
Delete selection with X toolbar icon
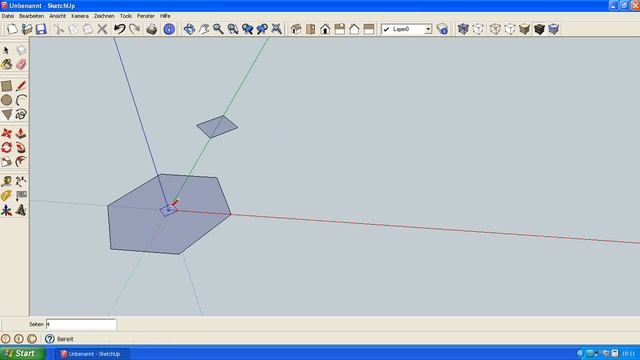click(102, 29)
